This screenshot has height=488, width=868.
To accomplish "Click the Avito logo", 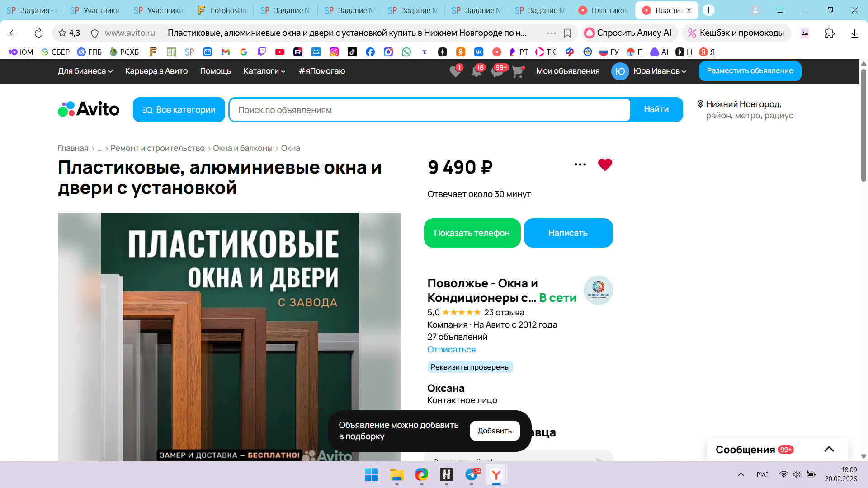I will [x=89, y=109].
